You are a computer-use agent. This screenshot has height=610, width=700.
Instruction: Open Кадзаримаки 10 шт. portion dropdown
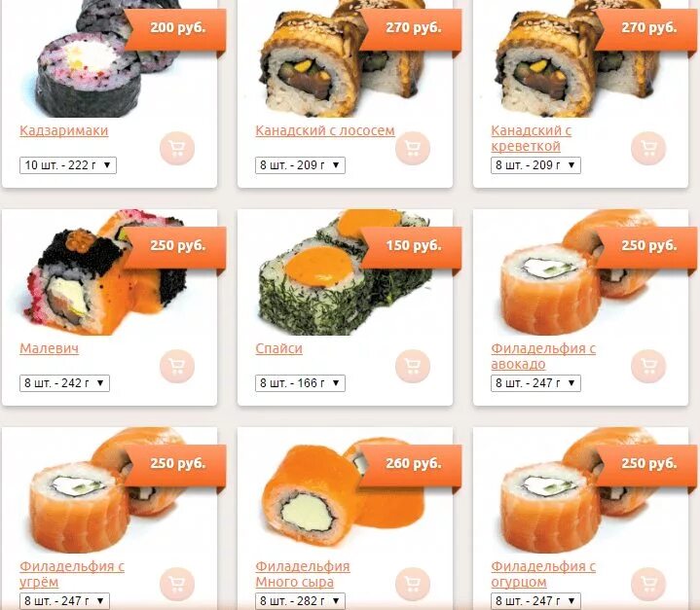click(68, 165)
